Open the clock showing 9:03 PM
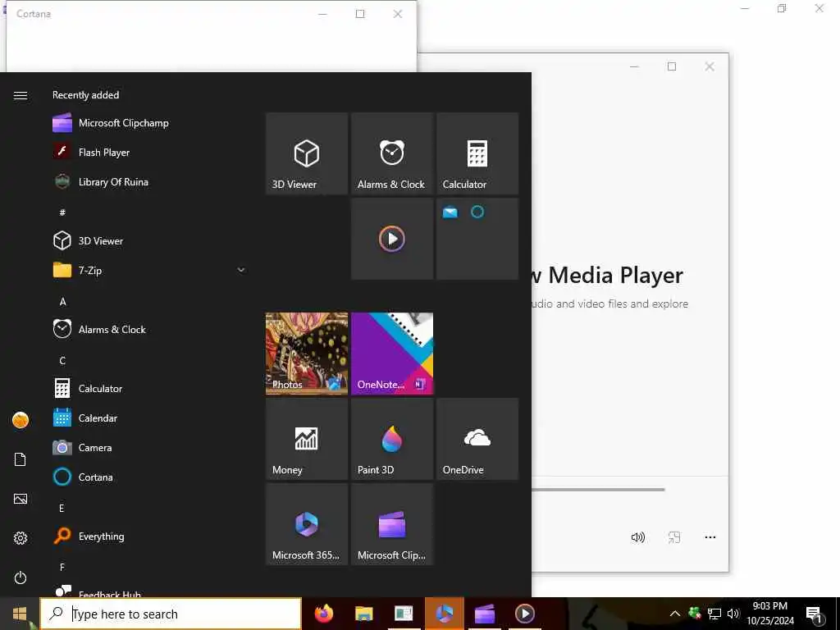 pyautogui.click(x=770, y=614)
